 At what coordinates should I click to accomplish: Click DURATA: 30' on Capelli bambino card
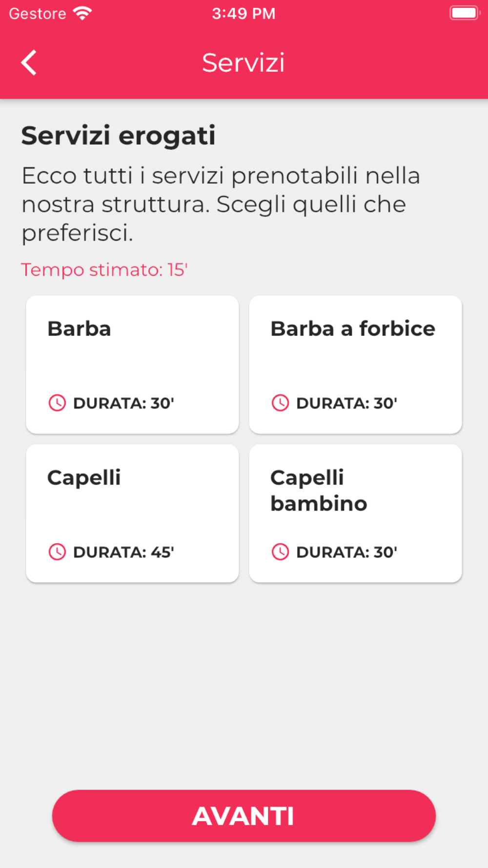[346, 552]
